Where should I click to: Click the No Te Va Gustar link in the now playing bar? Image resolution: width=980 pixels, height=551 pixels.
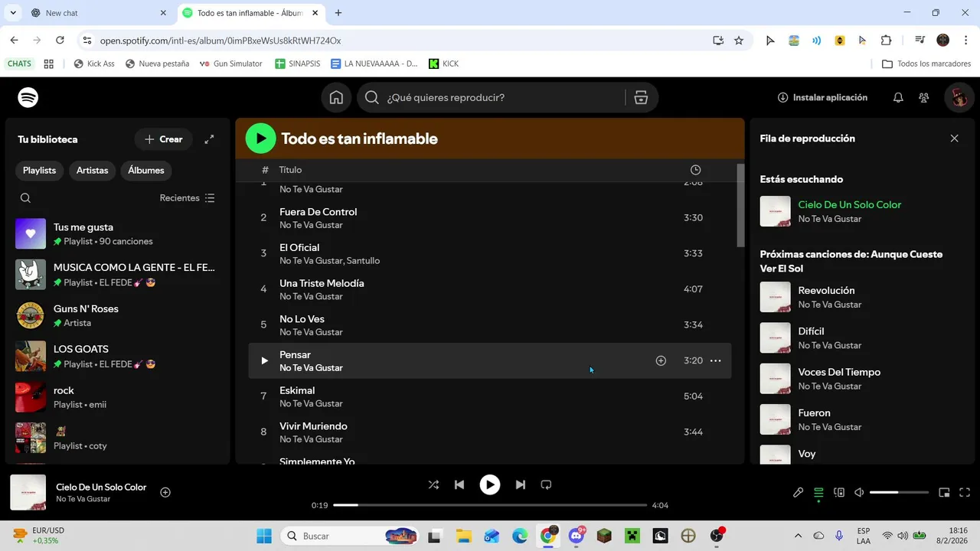click(x=83, y=499)
